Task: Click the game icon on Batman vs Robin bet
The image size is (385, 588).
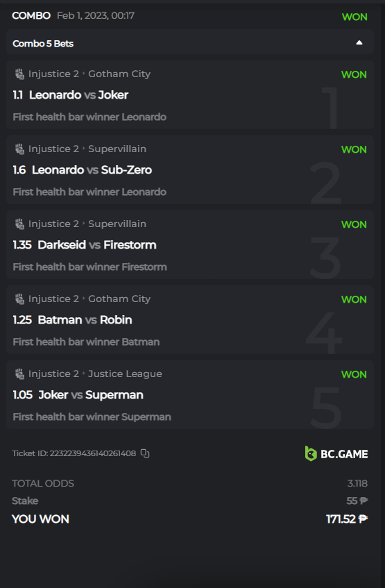Action: (x=19, y=299)
